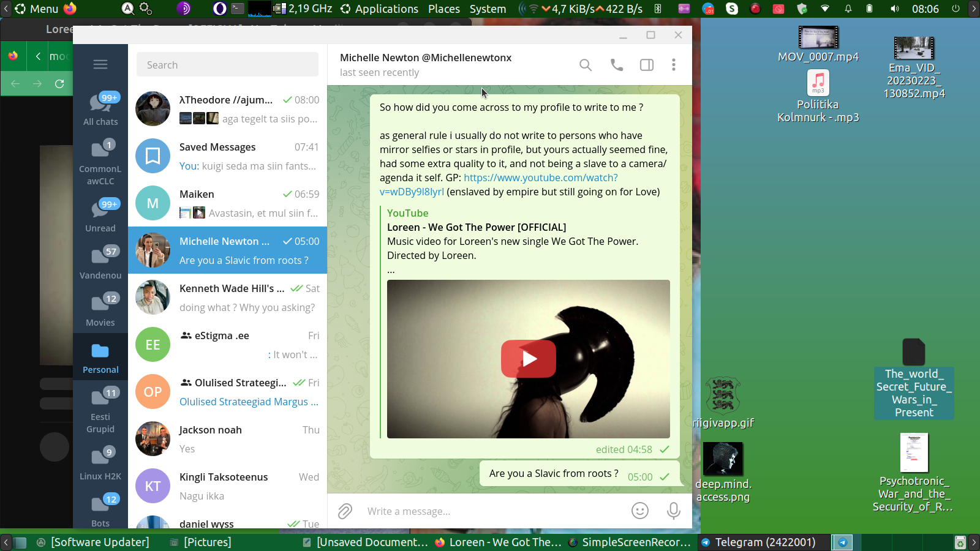Viewport: 980px width, 551px height.
Task: Play the Loreen YouTube video preview
Action: click(529, 359)
